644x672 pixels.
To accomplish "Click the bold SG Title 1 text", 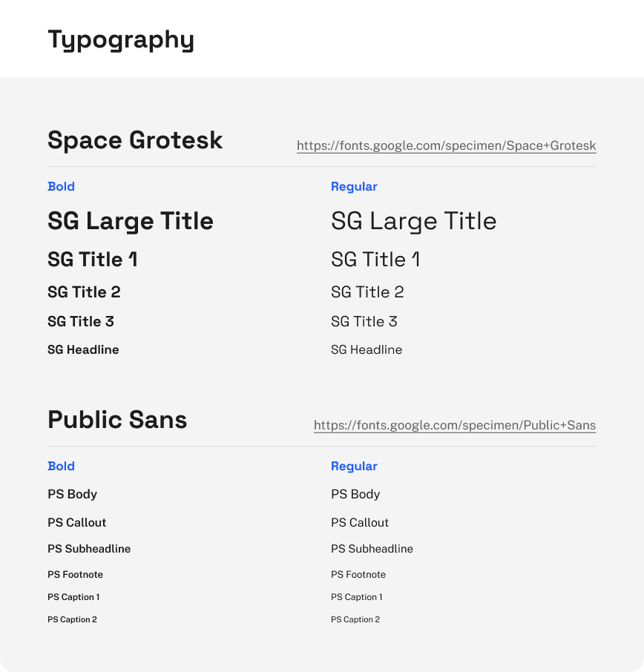I will (92, 260).
